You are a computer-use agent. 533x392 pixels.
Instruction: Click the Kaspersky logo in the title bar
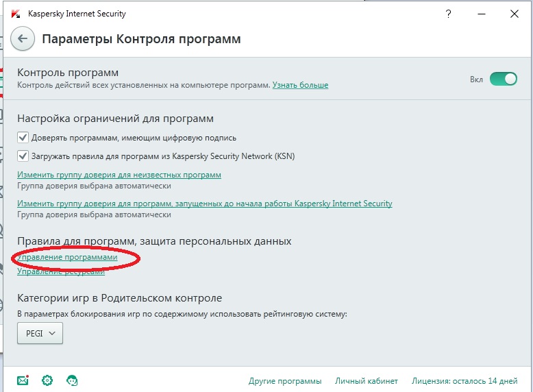coord(16,14)
